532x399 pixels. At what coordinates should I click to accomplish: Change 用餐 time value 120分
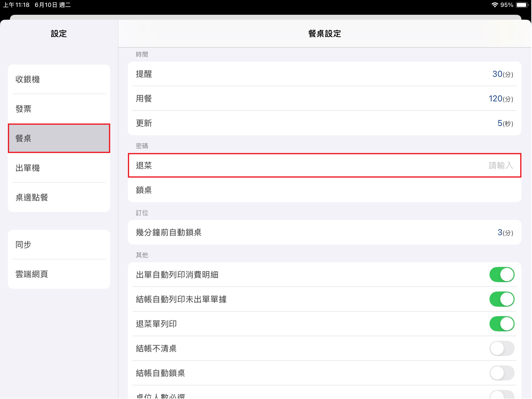pos(501,99)
